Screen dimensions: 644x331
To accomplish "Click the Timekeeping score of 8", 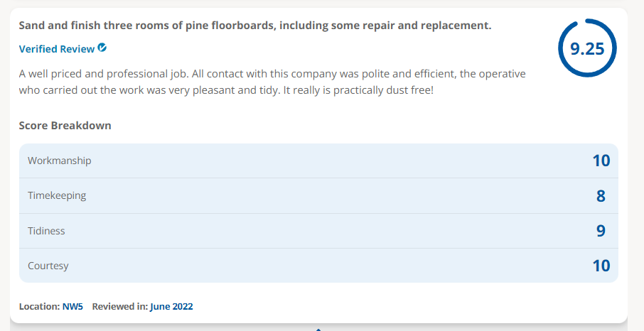I will point(601,196).
